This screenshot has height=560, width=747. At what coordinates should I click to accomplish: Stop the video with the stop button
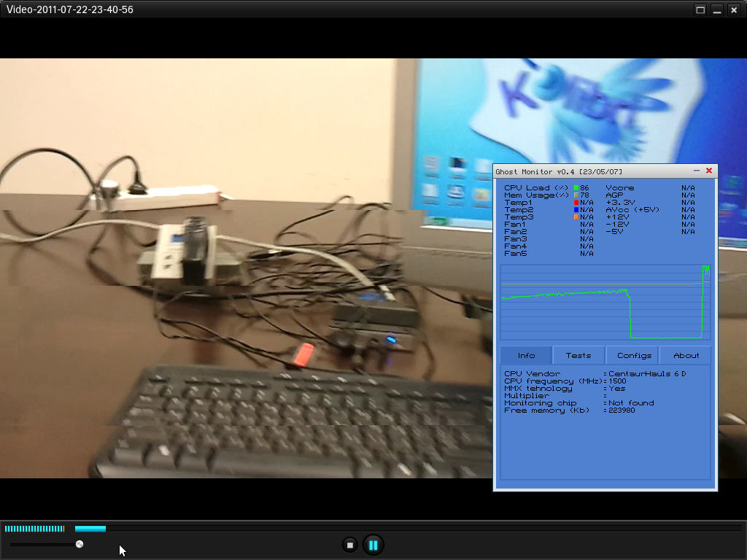coord(349,545)
